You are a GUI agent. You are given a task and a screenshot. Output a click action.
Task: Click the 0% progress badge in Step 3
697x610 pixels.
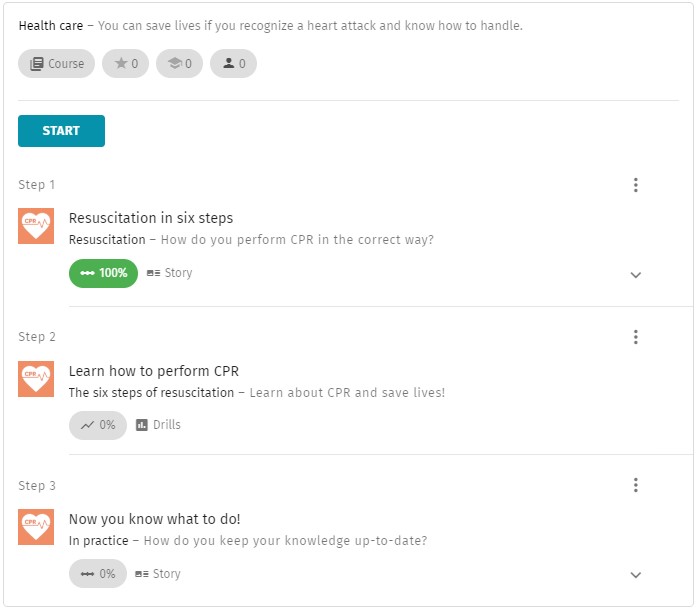click(98, 574)
